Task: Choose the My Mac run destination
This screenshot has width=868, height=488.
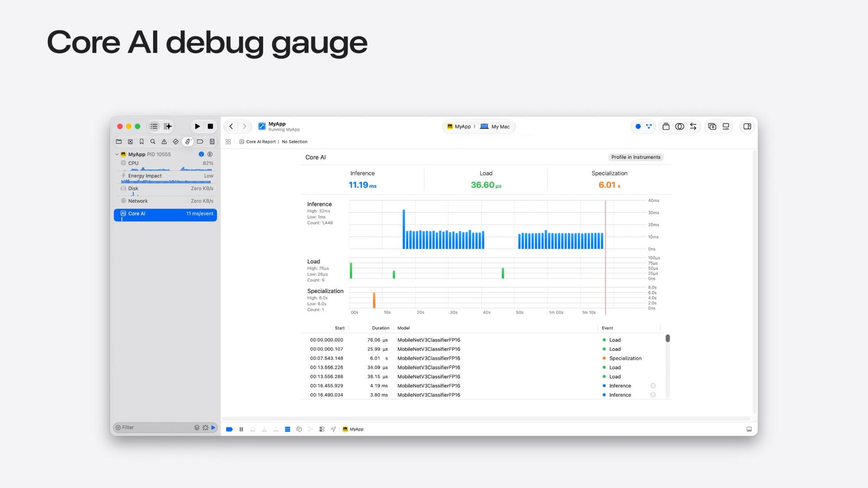Action: coord(495,127)
